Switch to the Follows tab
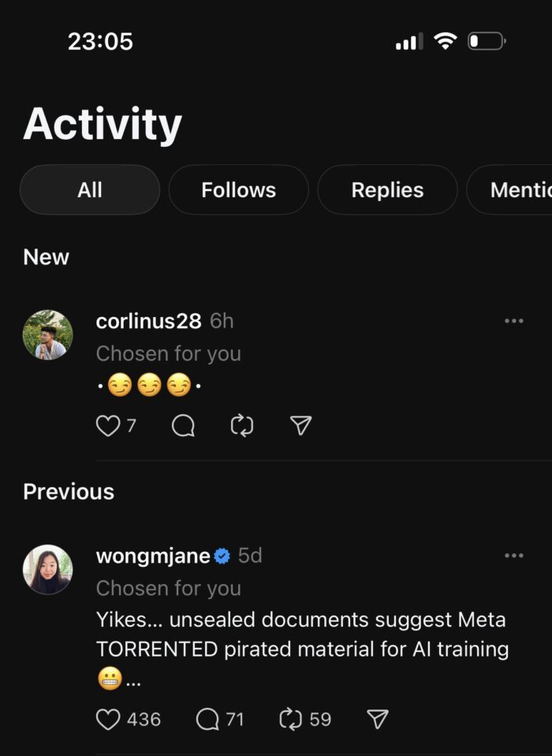 (238, 190)
